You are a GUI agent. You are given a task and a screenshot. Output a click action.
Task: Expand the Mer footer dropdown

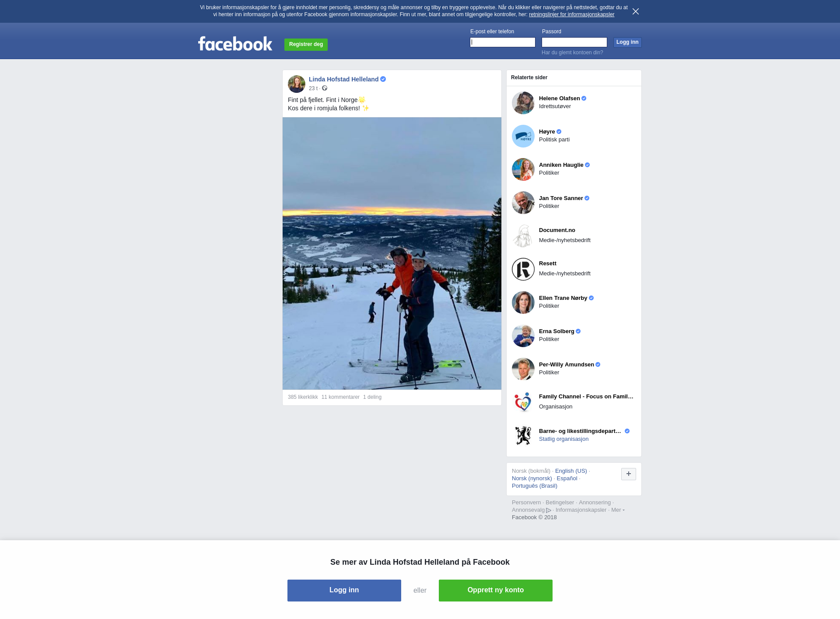[x=618, y=510]
